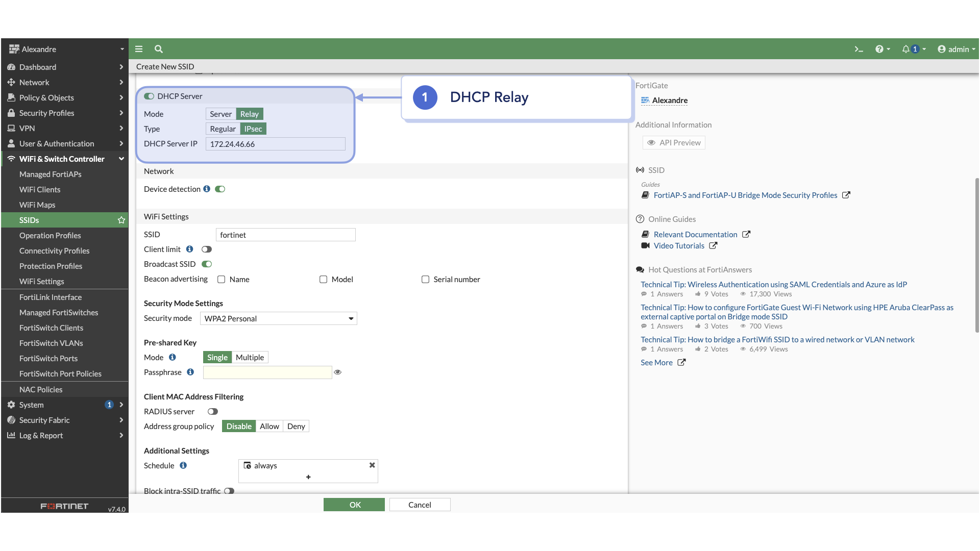
Task: Click the search magnifier icon
Action: click(x=159, y=49)
